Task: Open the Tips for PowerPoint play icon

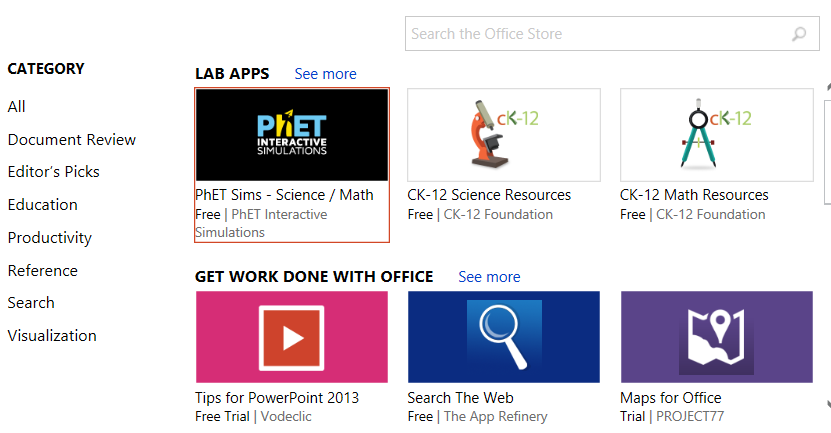Action: (x=291, y=337)
